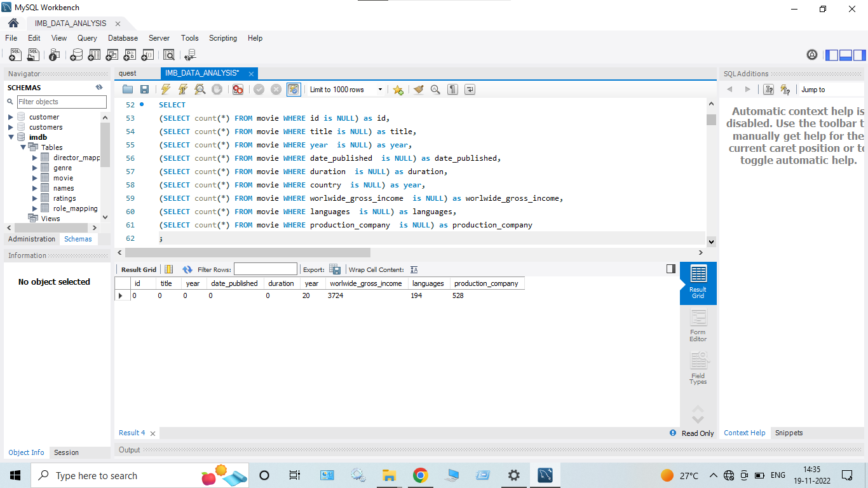868x488 pixels.
Task: Toggle display of invisible characters
Action: [x=452, y=89]
